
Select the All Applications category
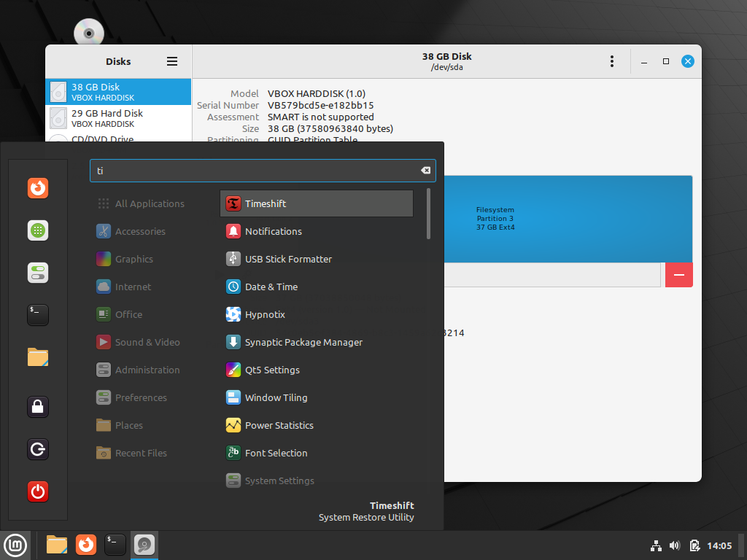tap(152, 204)
